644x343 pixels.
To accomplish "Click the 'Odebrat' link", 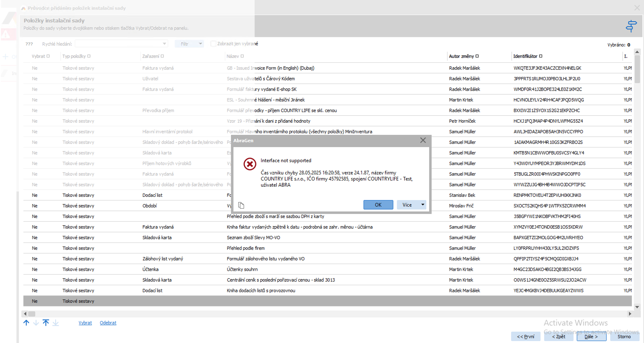I will pyautogui.click(x=108, y=323).
